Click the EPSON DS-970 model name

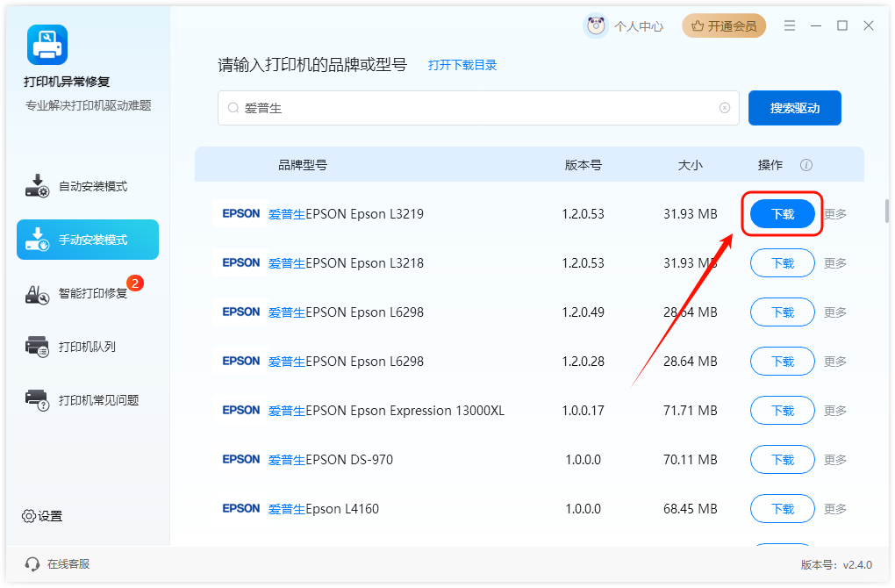pyautogui.click(x=331, y=460)
